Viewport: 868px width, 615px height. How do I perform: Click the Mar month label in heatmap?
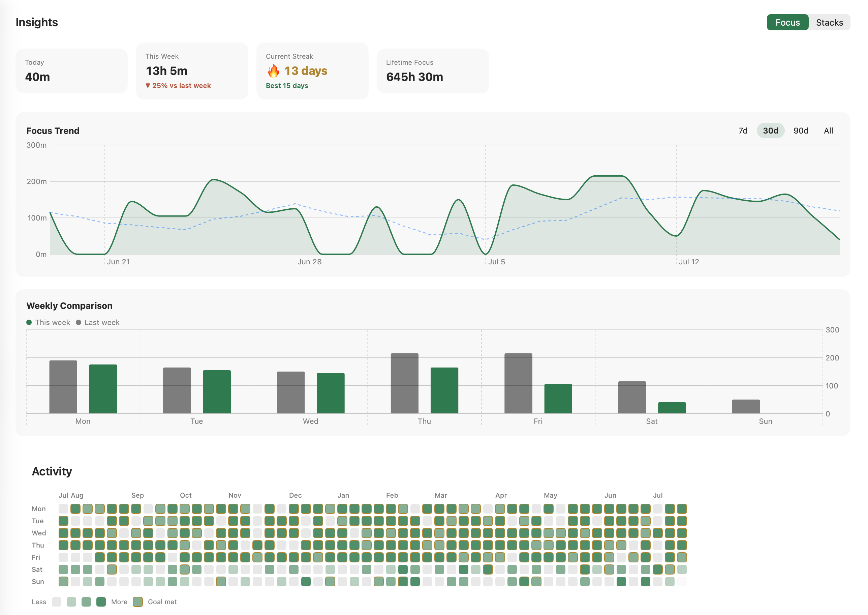pyautogui.click(x=441, y=495)
